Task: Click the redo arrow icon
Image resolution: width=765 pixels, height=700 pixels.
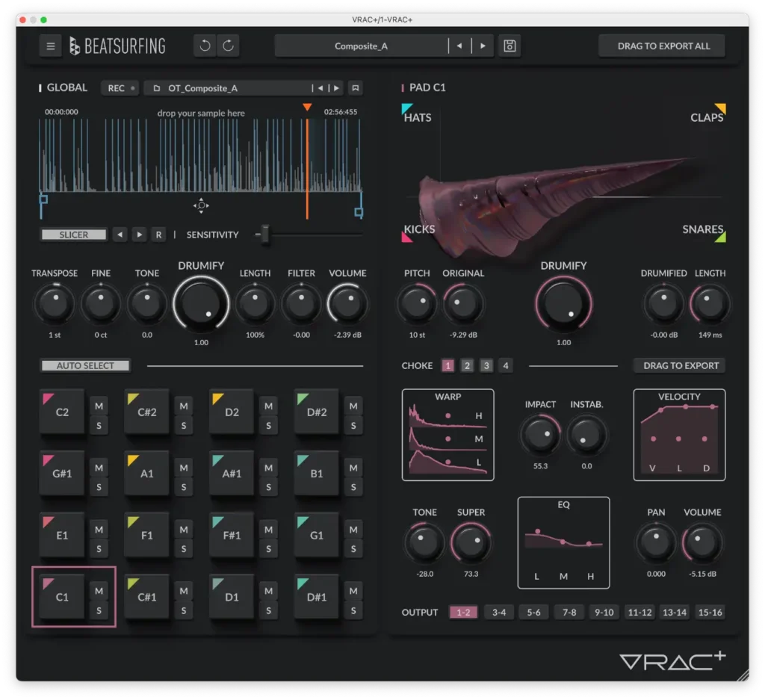Action: [228, 46]
